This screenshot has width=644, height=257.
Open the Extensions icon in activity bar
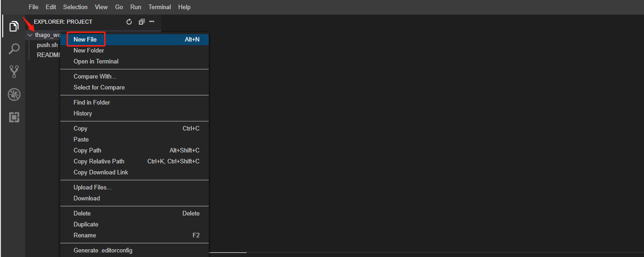14,117
